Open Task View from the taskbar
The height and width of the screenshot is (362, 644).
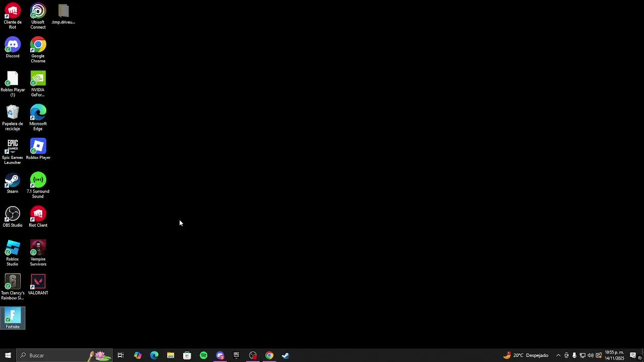pos(121,355)
